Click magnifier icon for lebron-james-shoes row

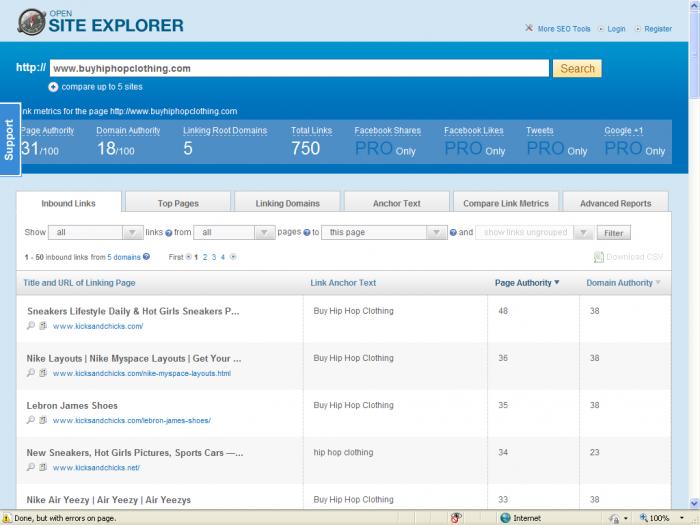[31, 420]
